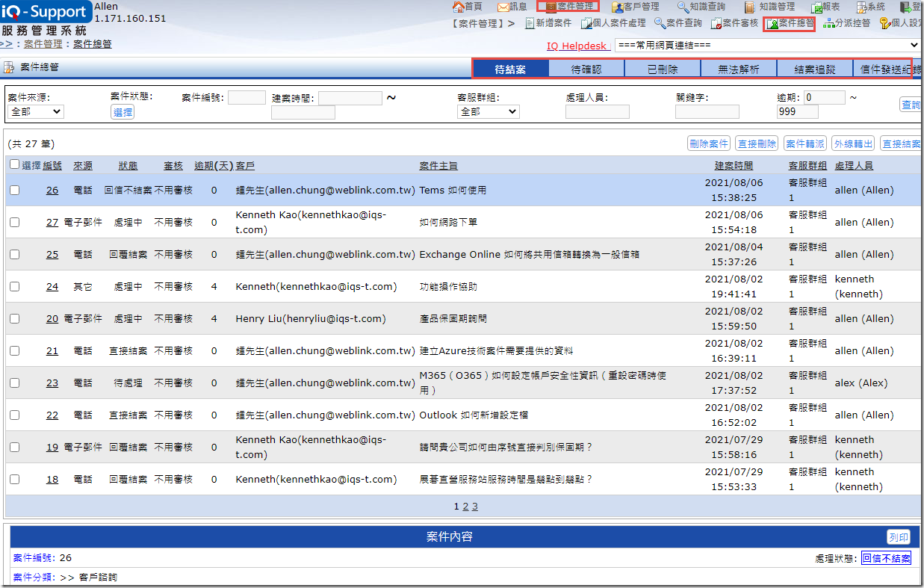This screenshot has width=924, height=588.
Task: Click the 直接結案 button
Action: (x=901, y=143)
